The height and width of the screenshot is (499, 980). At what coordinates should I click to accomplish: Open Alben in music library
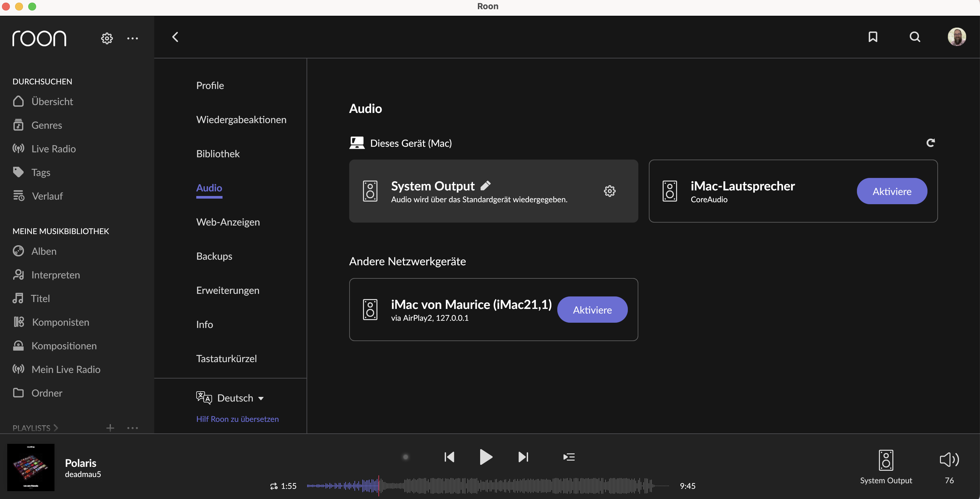[x=34, y=251]
